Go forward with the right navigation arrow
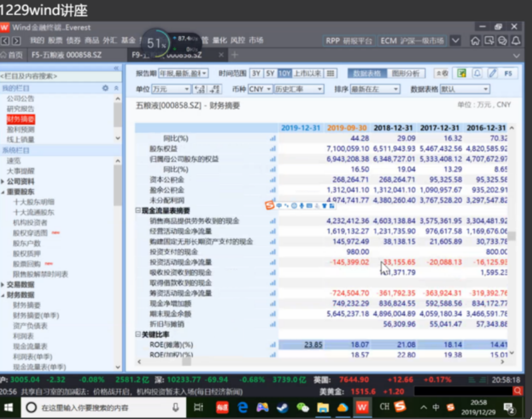532x419 pixels. 16,41
